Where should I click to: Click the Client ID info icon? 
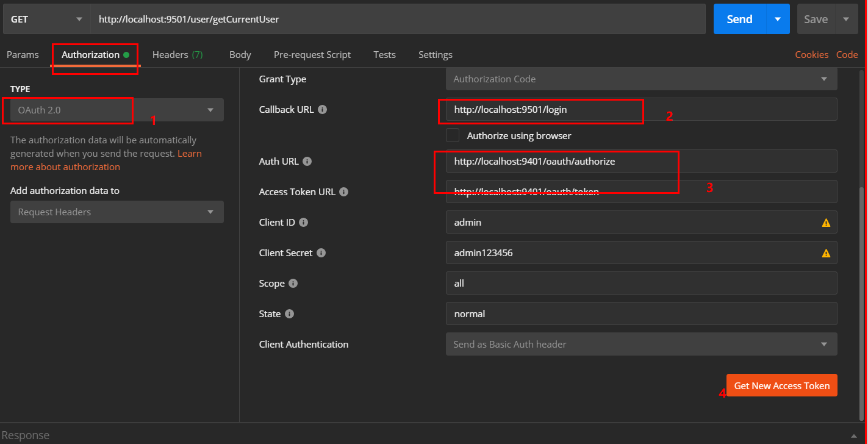(x=304, y=223)
